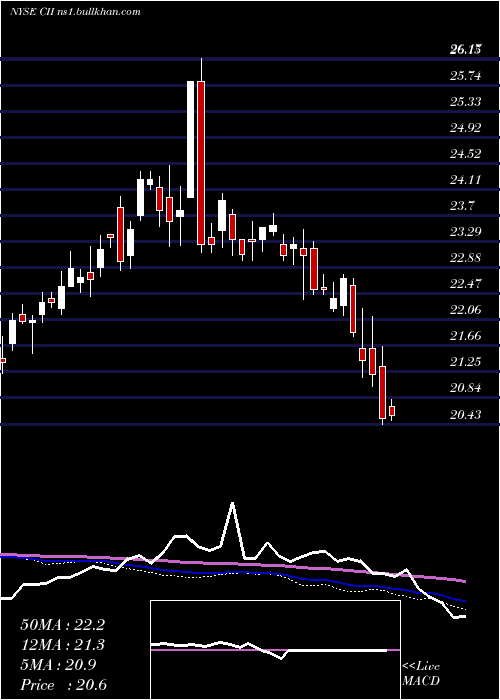The image size is (500, 700).
Task: Click the 50MA : 22.2 readout
Action: pyautogui.click(x=62, y=625)
